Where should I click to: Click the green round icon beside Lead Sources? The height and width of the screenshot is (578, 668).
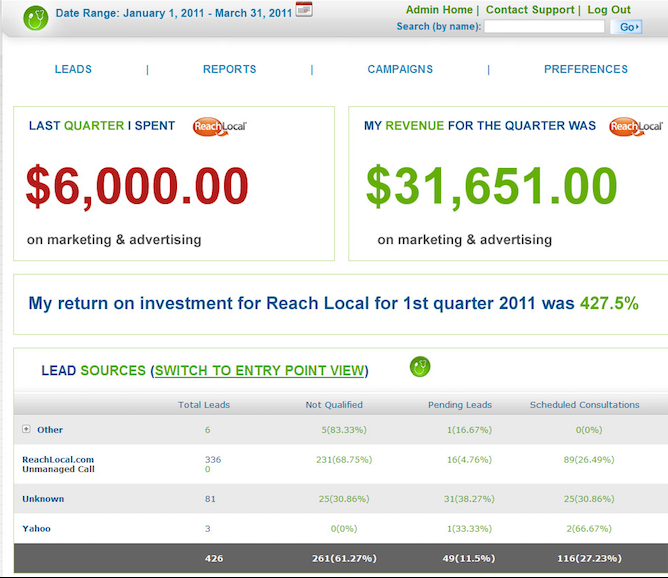[420, 367]
